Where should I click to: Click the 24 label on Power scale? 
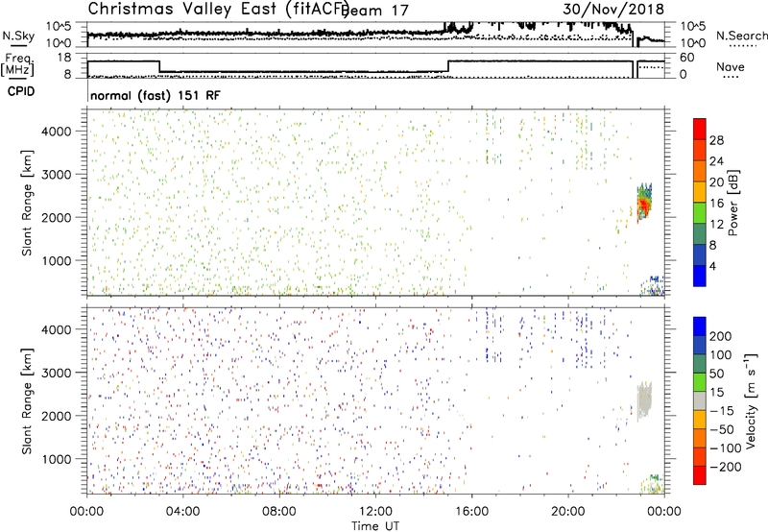(x=716, y=161)
